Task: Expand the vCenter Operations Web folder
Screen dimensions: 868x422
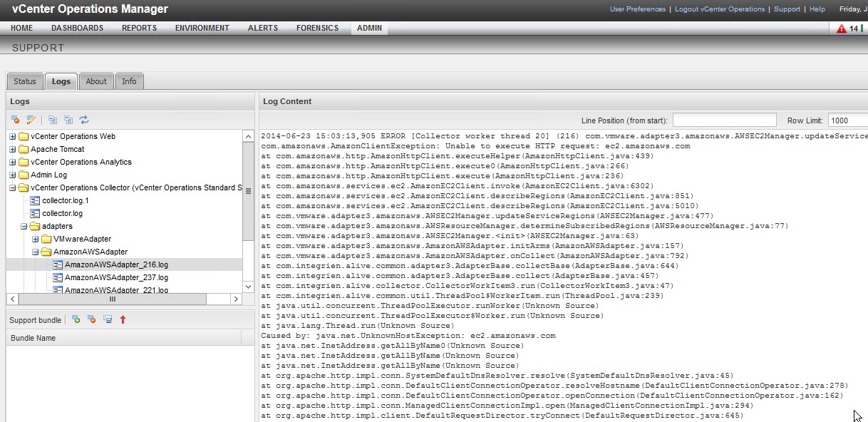Action: 13,136
